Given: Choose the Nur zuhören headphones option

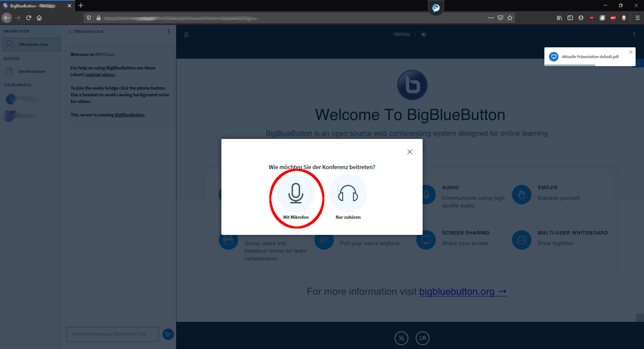Looking at the screenshot, I should [348, 197].
